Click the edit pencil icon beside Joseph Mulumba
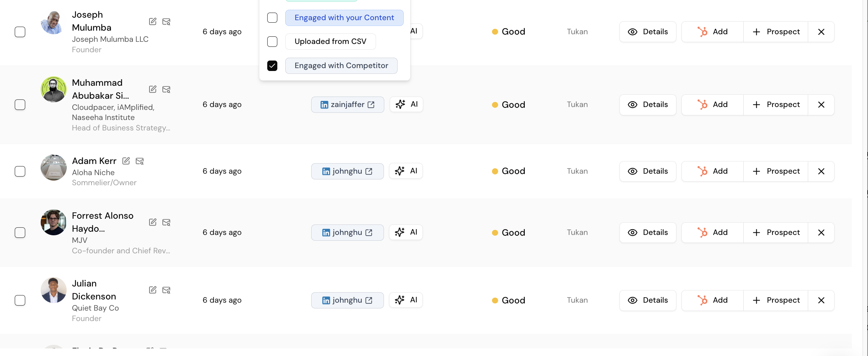 153,22
